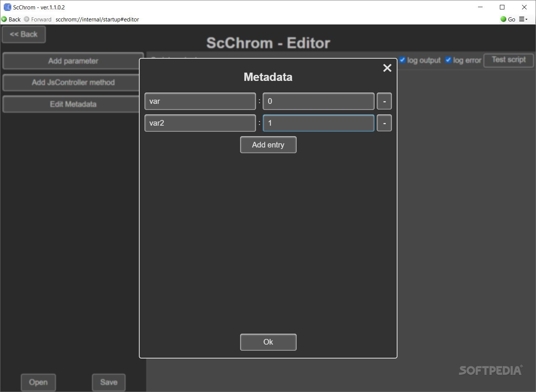Focus the value field containing 1
Viewport: 536px width, 392px height.
coord(318,123)
